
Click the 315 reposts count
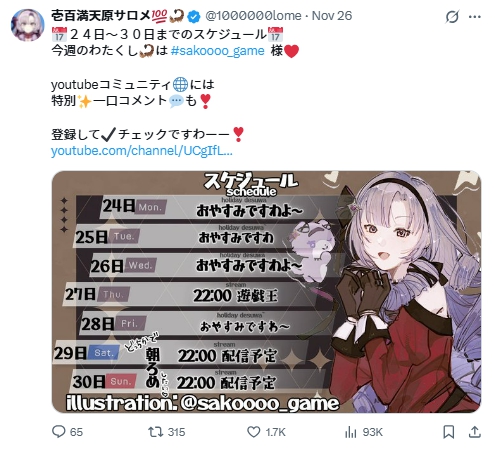point(176,432)
